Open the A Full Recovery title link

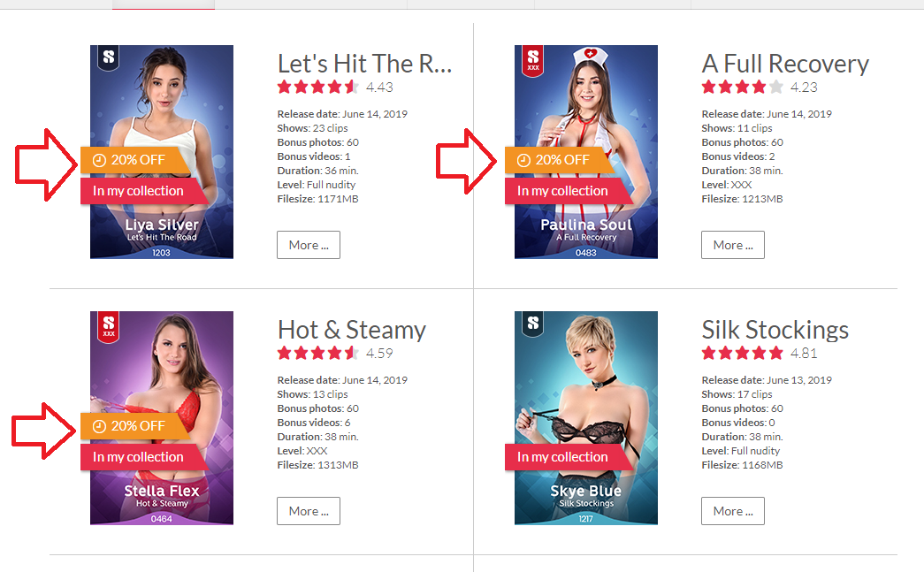(x=785, y=64)
